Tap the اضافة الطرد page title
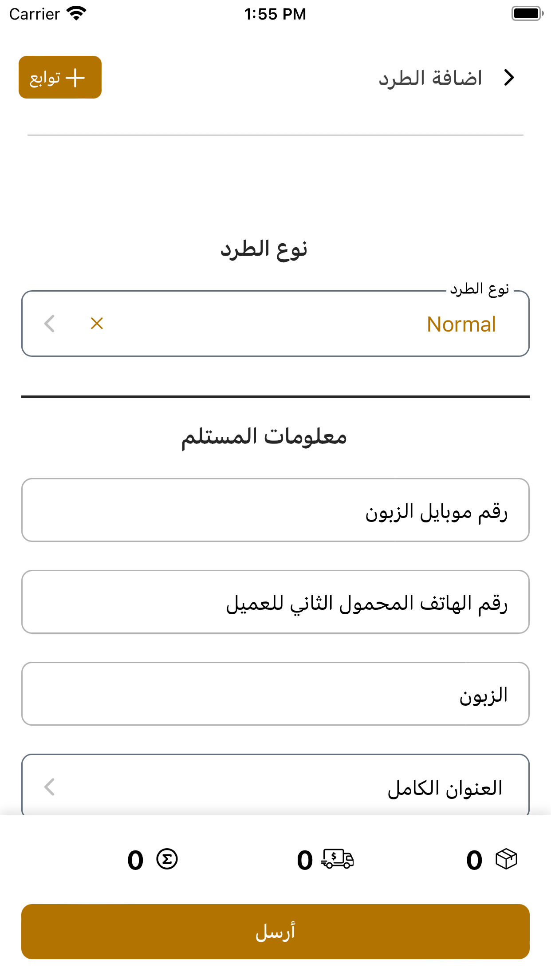551x980 pixels. point(430,78)
